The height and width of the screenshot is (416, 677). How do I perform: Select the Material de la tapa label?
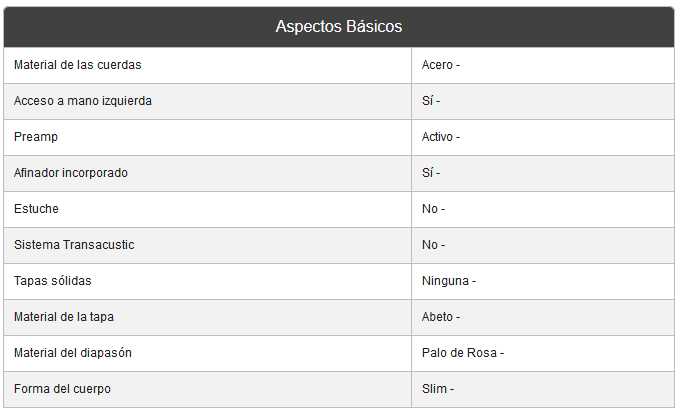pyautogui.click(x=71, y=317)
